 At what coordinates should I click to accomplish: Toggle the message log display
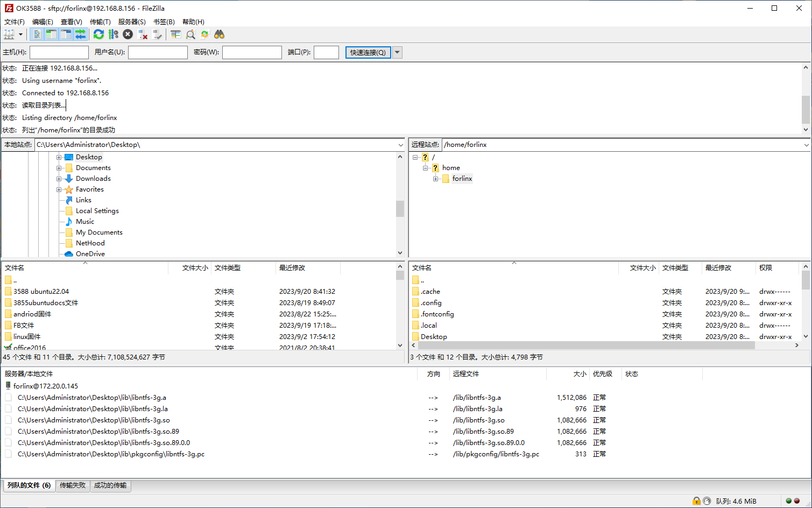[36, 34]
